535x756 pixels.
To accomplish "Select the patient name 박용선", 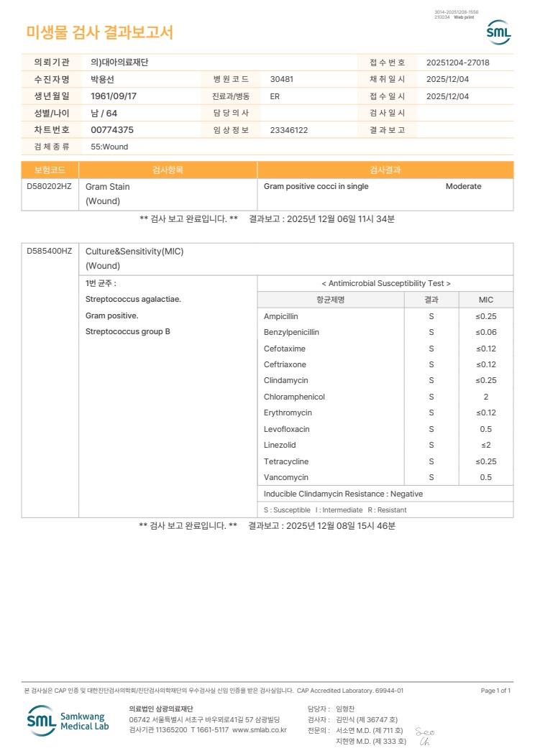I will tap(102, 79).
